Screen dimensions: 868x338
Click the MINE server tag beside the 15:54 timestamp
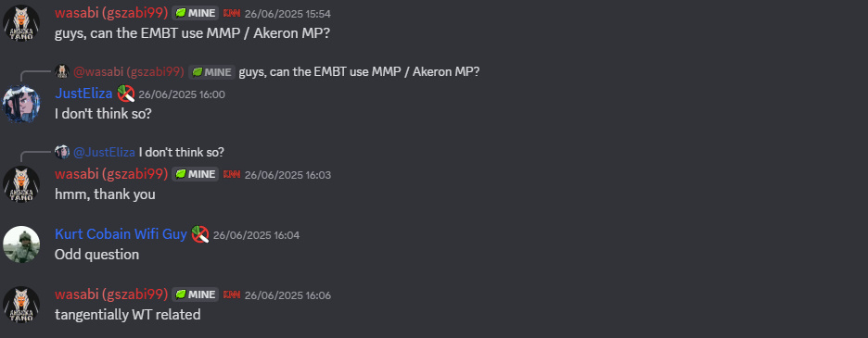(x=195, y=13)
